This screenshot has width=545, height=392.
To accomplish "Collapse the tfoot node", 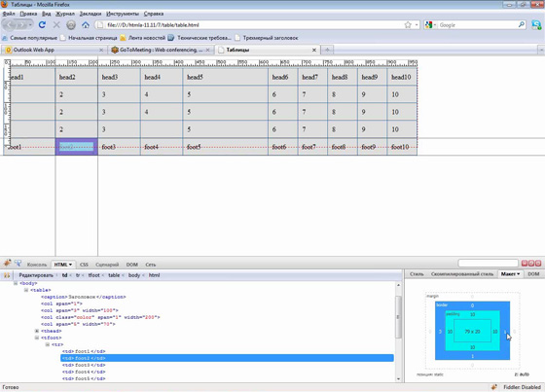I will point(37,338).
